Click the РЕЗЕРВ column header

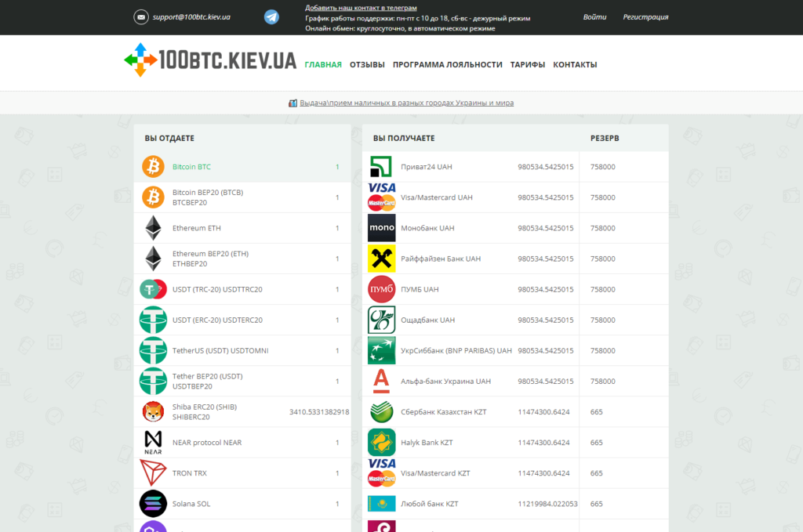click(605, 138)
